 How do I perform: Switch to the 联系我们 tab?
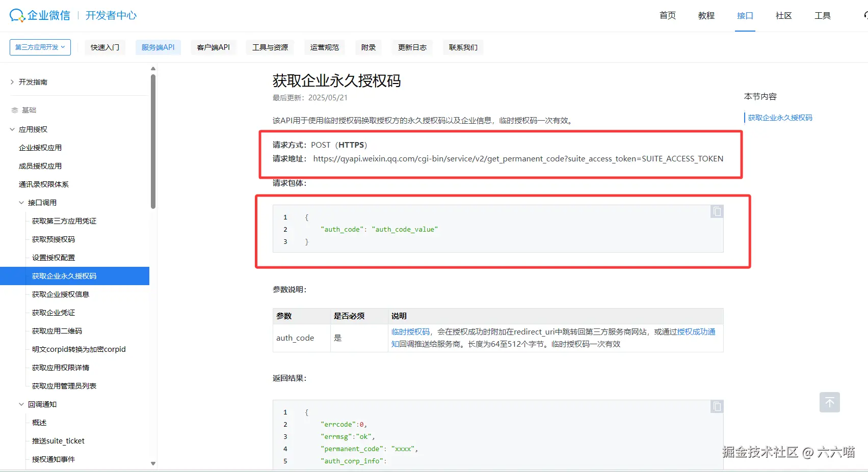[463, 47]
